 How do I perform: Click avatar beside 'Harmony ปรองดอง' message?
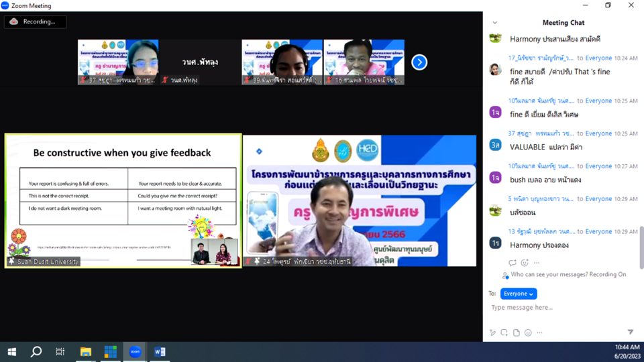tap(495, 243)
